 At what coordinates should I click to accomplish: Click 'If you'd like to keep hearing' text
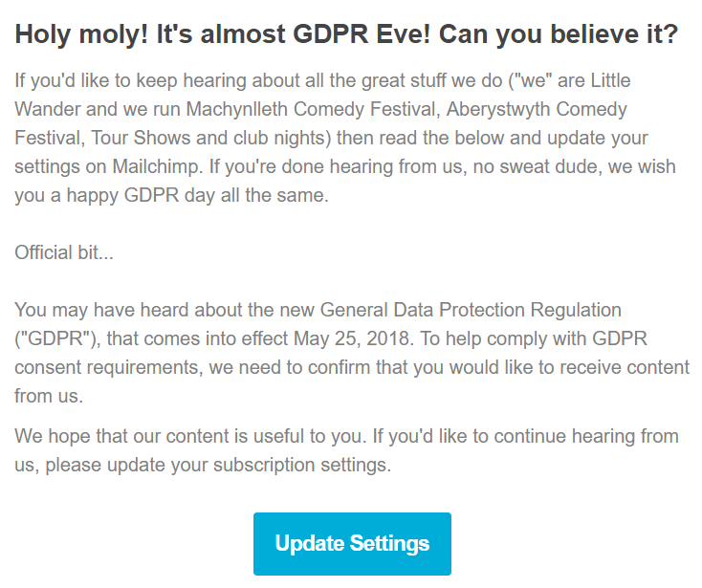click(131, 81)
